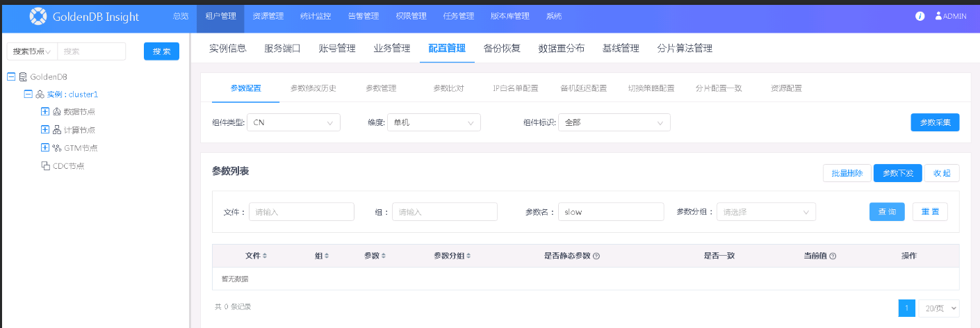Expand the 数据节点 tree node
This screenshot has width=980, height=328.
[x=45, y=111]
